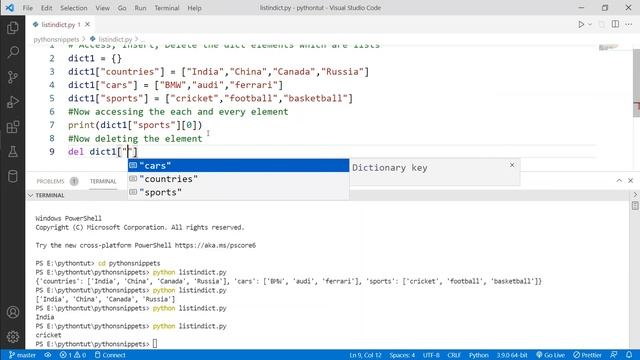The image size is (640, 360).
Task: Switch to the Problems panel tab
Action: 51,181
